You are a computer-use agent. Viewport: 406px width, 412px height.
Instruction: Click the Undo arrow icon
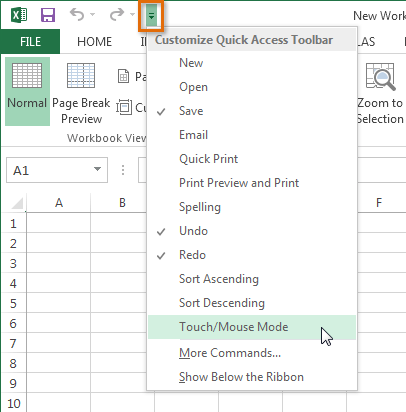coord(77,15)
